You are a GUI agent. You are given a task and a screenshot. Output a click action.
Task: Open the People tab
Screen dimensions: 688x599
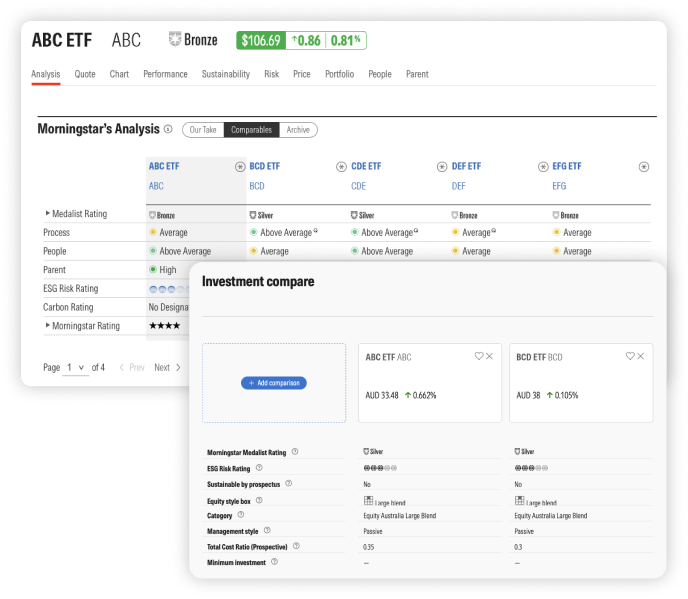coord(380,74)
